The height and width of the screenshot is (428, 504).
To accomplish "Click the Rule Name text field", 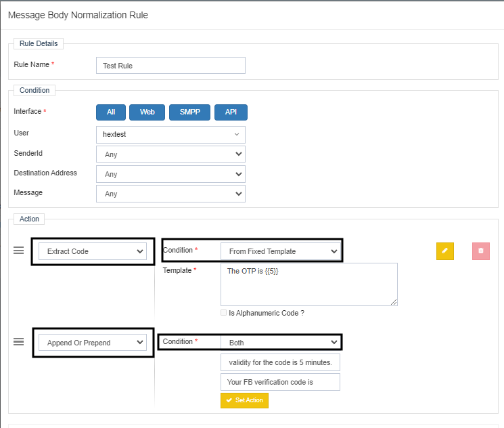I will click(170, 66).
